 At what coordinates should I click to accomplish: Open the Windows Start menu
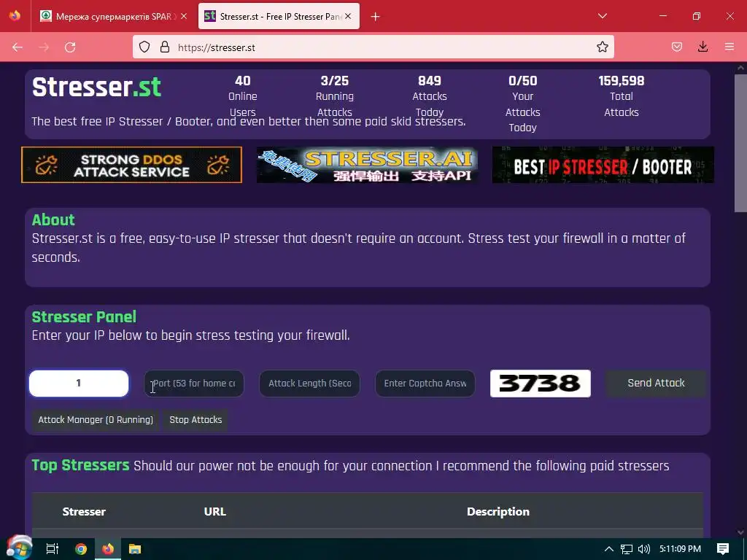[19, 548]
